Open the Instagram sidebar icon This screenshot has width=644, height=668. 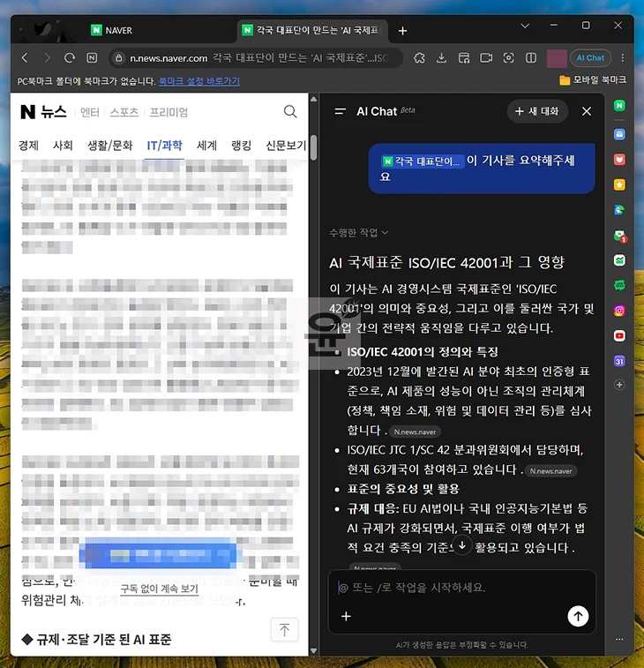click(x=619, y=311)
